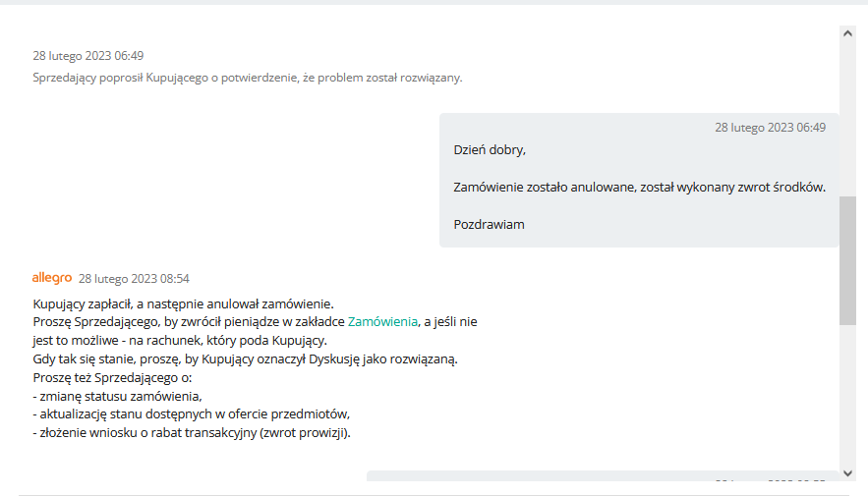Screen dimensions: 868x496
Task: Open the Zamówienia link
Action: 383,321
